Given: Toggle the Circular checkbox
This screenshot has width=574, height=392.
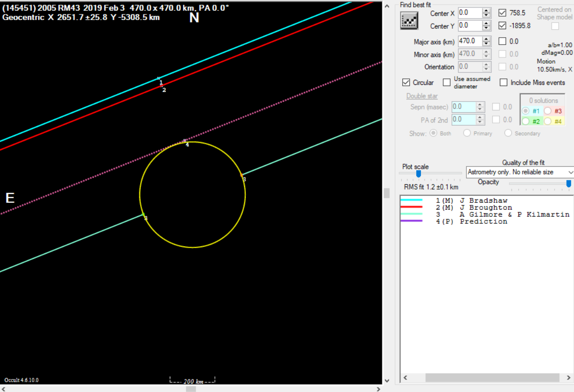Looking at the screenshot, I should (406, 83).
